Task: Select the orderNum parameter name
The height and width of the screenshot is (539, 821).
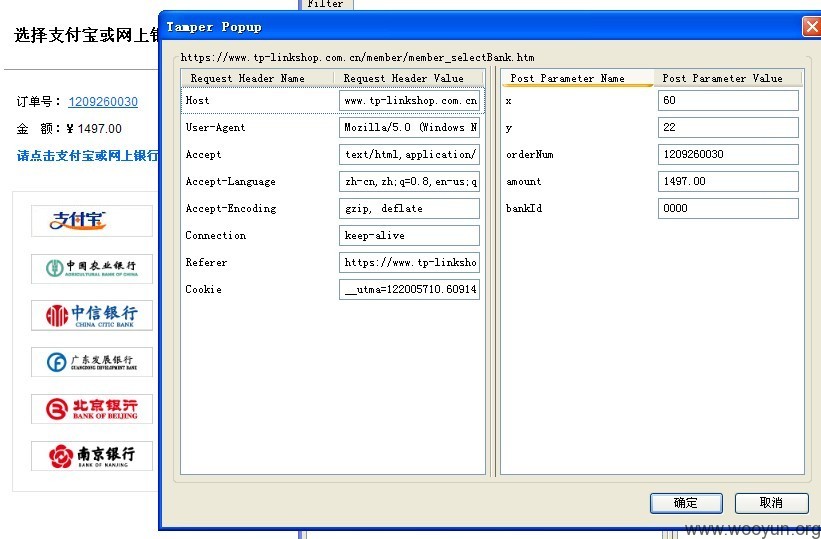Action: pos(529,155)
